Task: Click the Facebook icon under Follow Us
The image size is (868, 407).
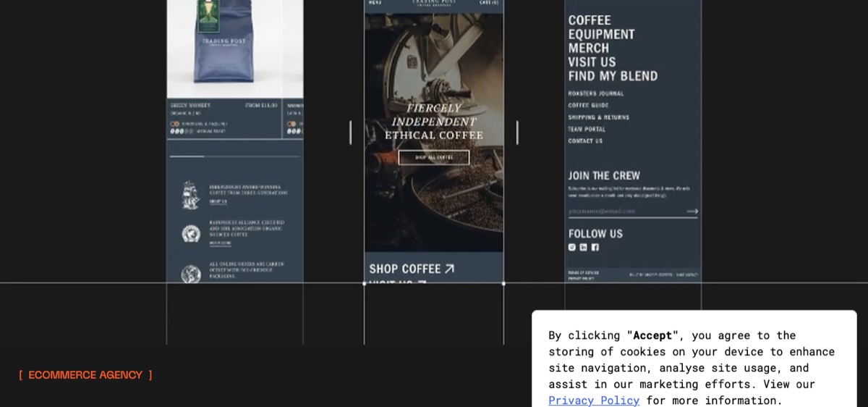Action: [595, 247]
